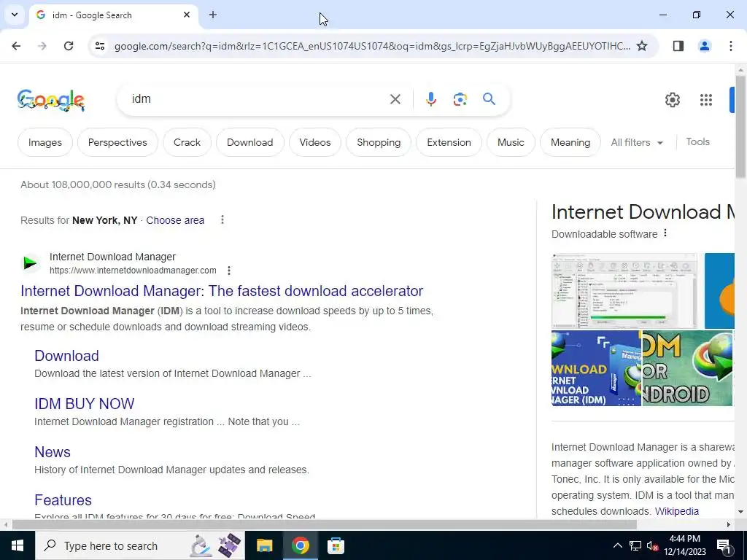Click the magnifier search button
747x560 pixels.
click(x=489, y=99)
